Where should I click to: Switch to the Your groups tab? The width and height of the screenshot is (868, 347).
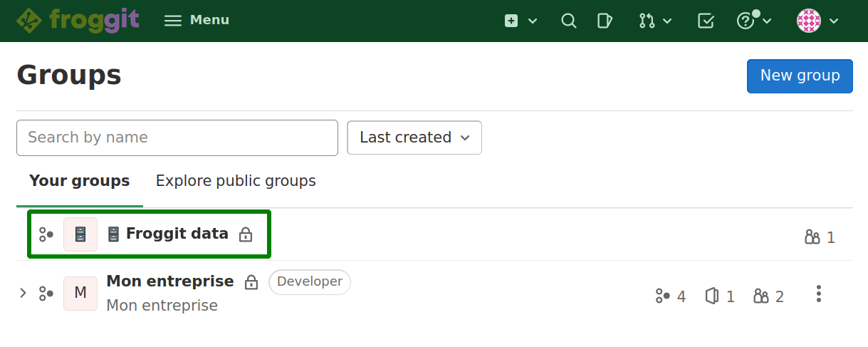80,181
